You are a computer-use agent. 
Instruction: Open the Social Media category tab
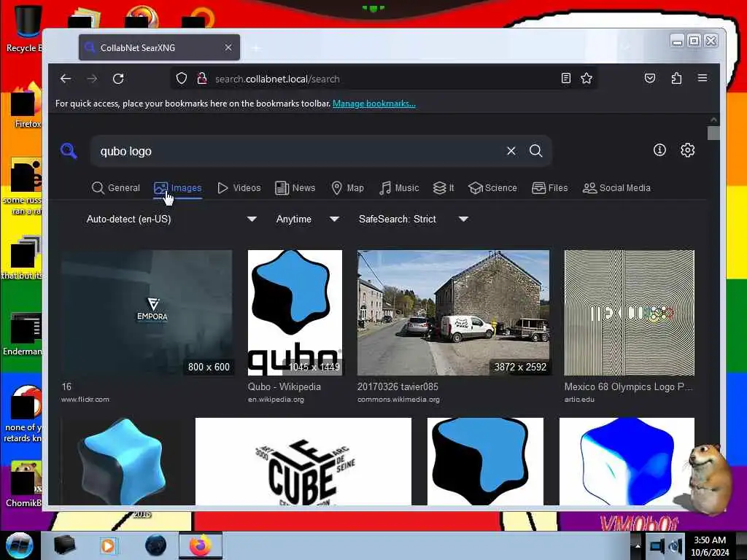[616, 188]
